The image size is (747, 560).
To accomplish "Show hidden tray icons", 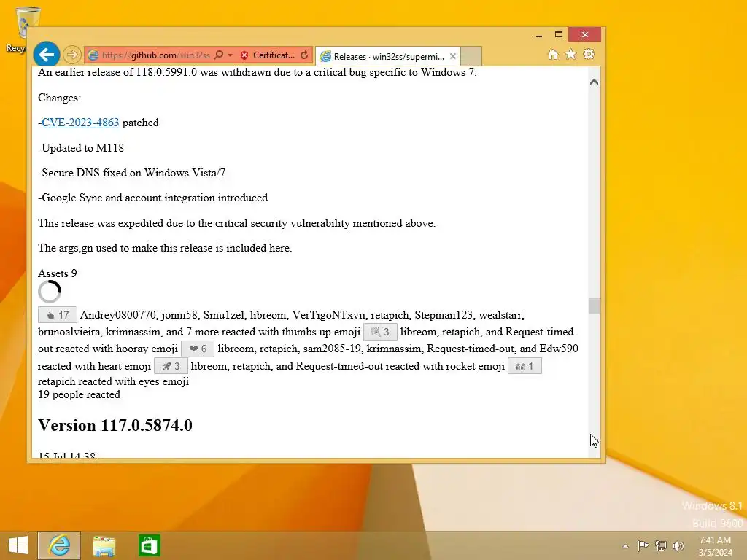I will pyautogui.click(x=625, y=546).
